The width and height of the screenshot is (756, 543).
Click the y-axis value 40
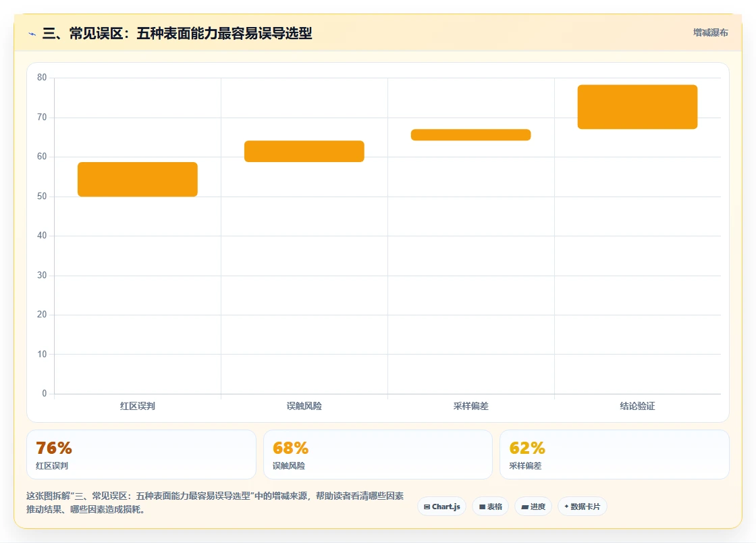(x=42, y=236)
